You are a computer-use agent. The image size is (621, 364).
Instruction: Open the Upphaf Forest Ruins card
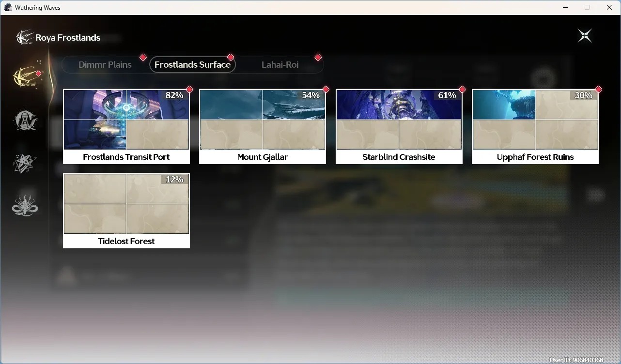click(x=535, y=127)
